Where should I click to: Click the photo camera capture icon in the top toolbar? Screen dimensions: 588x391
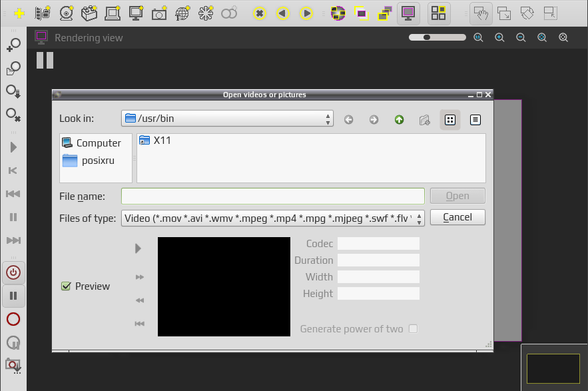coord(159,13)
